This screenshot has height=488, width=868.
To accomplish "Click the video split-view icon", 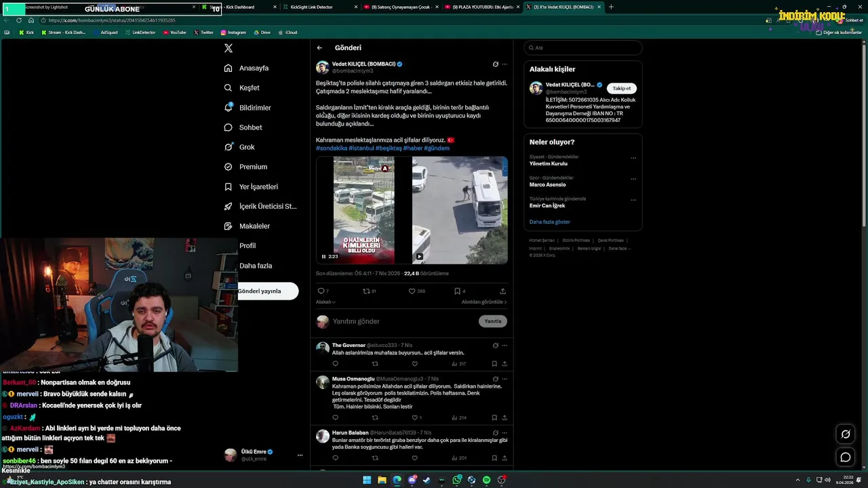I will pyautogui.click(x=419, y=257).
